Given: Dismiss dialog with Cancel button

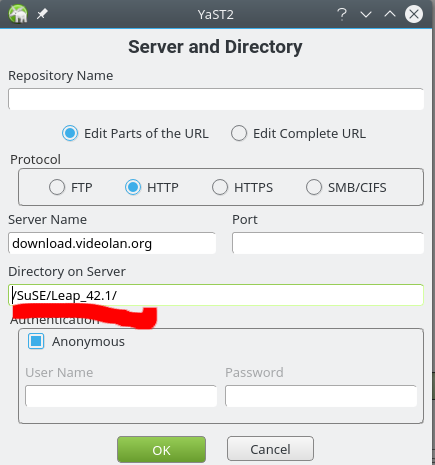Looking at the screenshot, I should coord(270,449).
